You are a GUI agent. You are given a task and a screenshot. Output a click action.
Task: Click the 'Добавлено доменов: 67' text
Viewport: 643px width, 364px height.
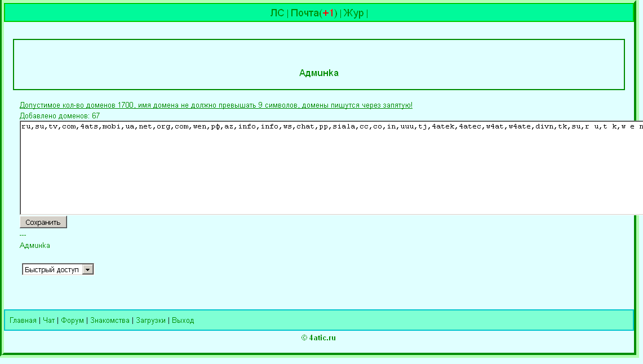tap(60, 116)
